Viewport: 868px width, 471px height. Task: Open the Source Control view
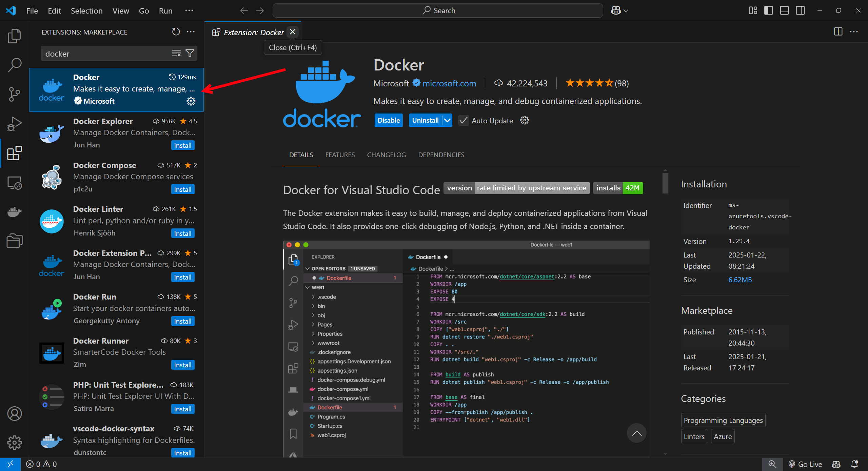[x=14, y=94]
